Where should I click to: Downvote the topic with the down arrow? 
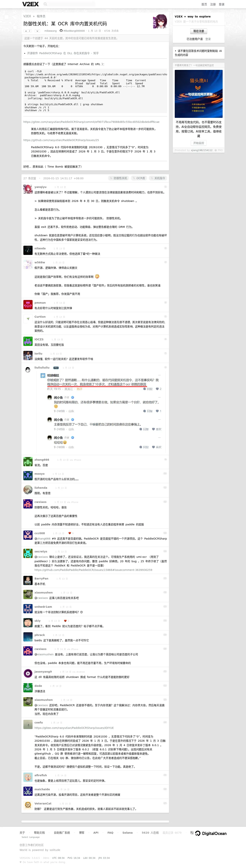[37, 31]
